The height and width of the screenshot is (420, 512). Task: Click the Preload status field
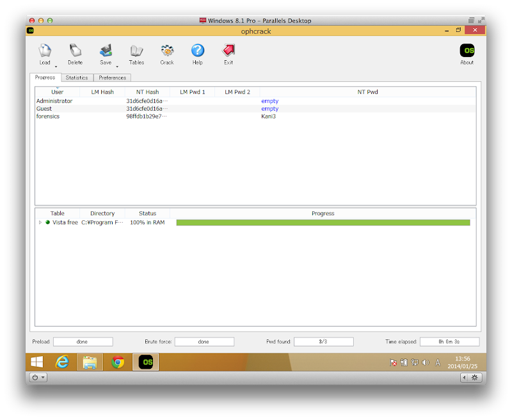point(83,342)
